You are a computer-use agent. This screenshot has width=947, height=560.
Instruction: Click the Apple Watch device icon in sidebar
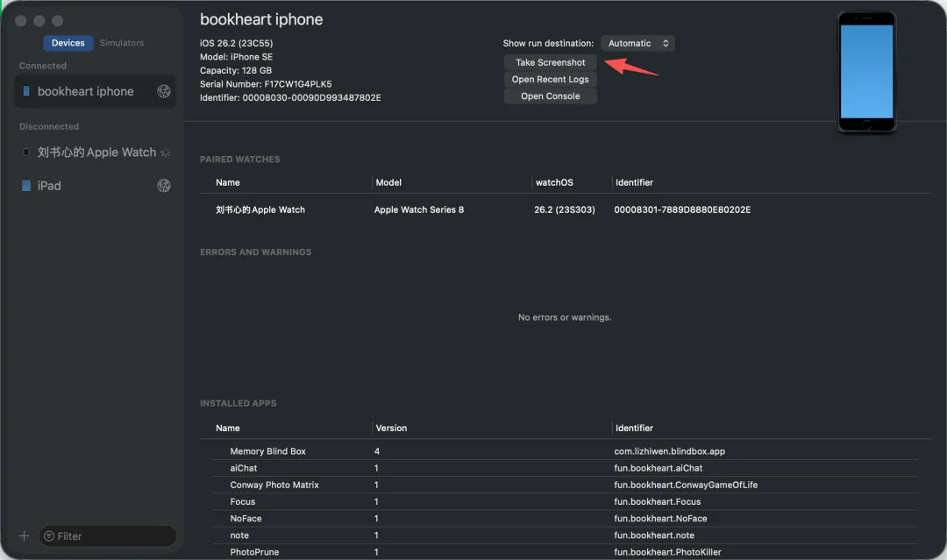tap(26, 152)
